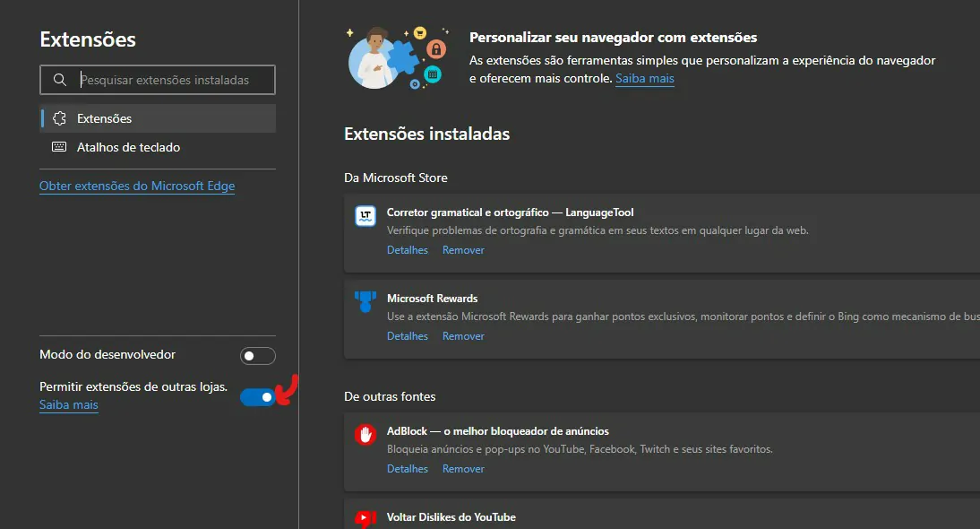Click the Microsoft Rewards extension title
The height and width of the screenshot is (529, 980).
click(x=432, y=299)
